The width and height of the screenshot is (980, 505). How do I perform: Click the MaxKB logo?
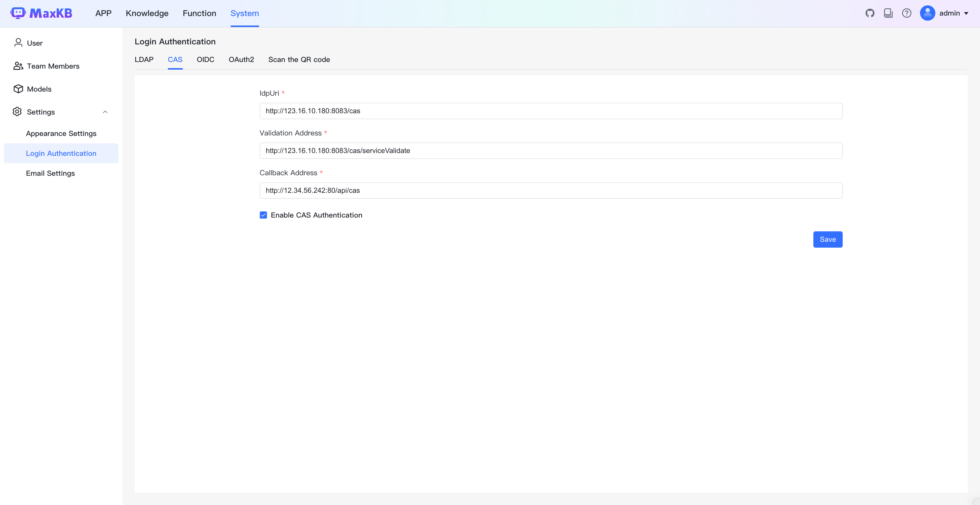[x=41, y=13]
